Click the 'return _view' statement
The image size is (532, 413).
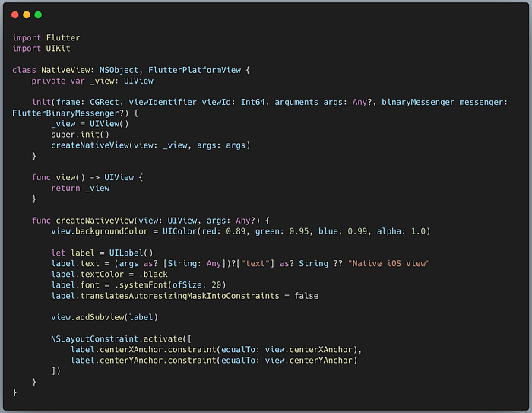[x=81, y=188]
